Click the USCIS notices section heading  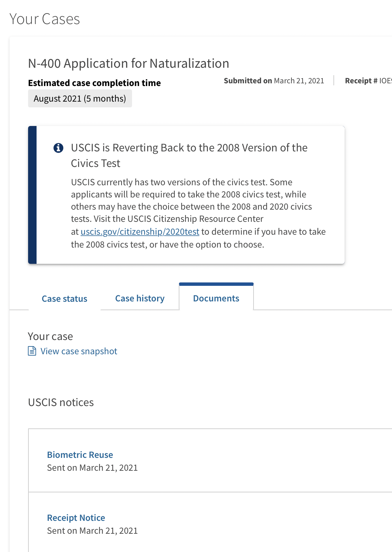(61, 402)
